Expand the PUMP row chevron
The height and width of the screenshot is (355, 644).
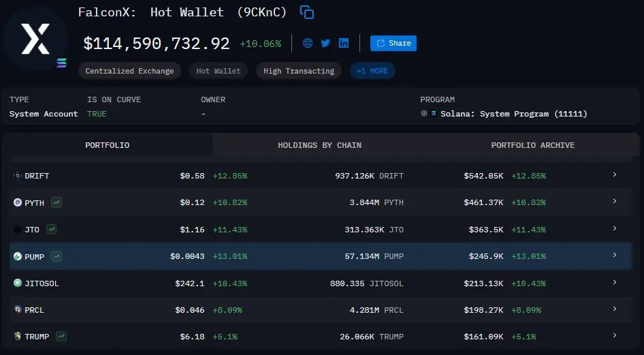[x=615, y=255]
